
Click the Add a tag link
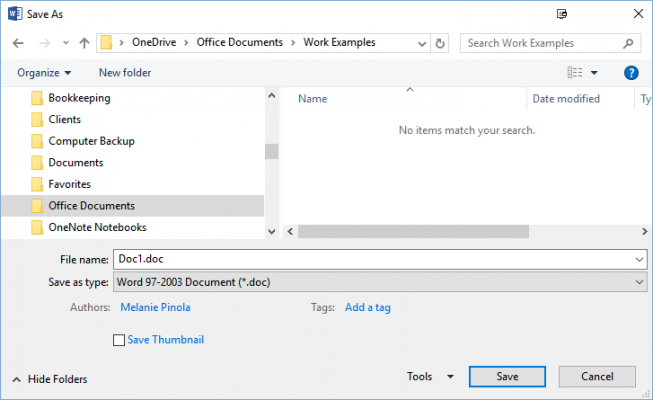(x=367, y=307)
